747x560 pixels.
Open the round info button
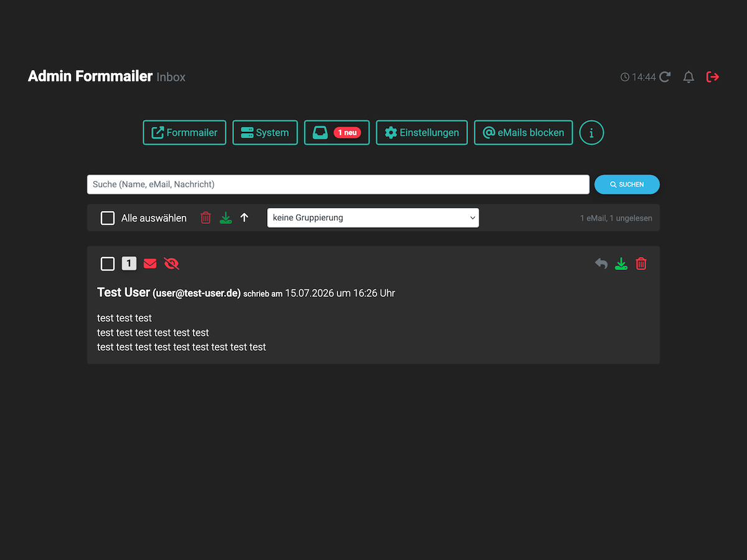coord(591,133)
